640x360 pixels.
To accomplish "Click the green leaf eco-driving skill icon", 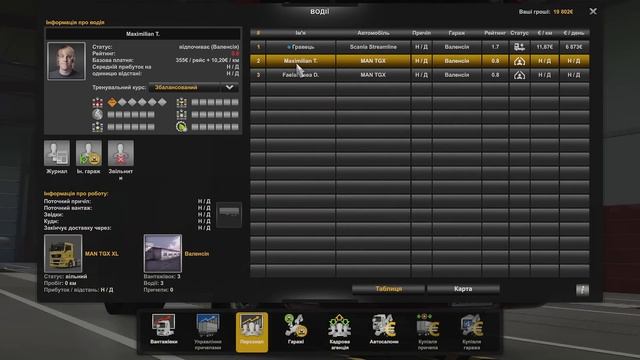I will tap(182, 127).
